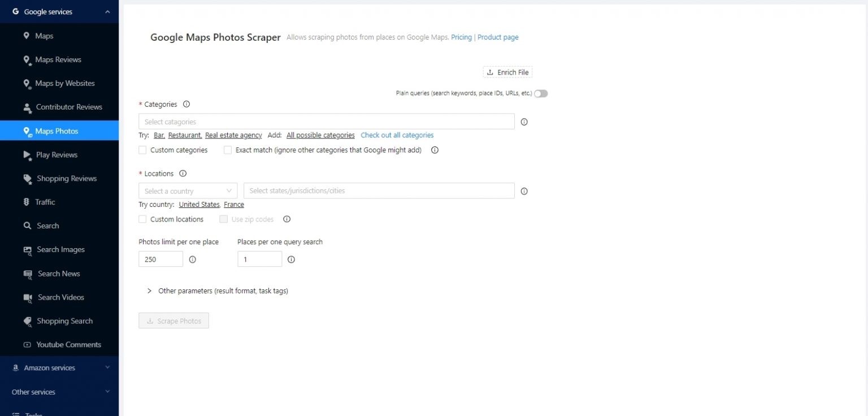
Task: Open the Select a country dropdown
Action: point(188,191)
